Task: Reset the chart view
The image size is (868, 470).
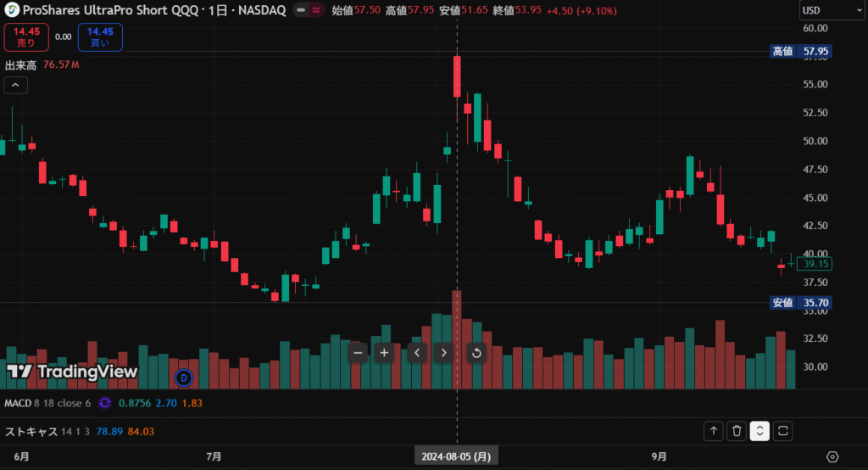Action: pyautogui.click(x=476, y=352)
